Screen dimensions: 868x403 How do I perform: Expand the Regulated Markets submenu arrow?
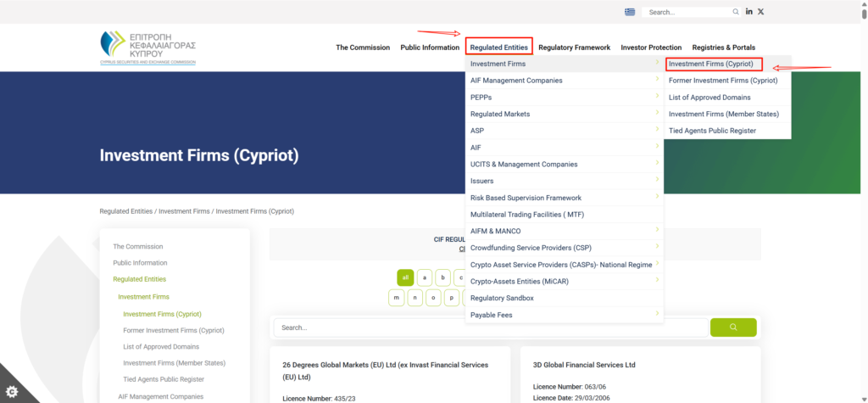click(x=657, y=114)
